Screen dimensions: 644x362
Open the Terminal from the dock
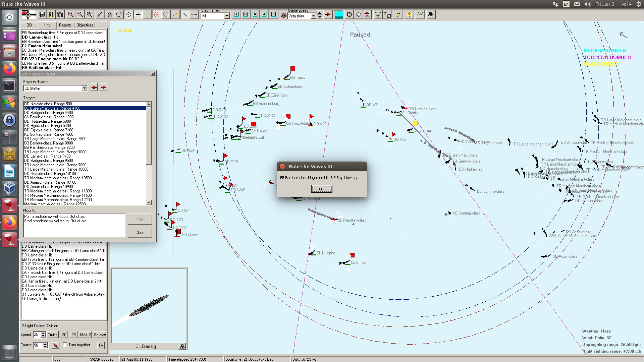[9, 86]
